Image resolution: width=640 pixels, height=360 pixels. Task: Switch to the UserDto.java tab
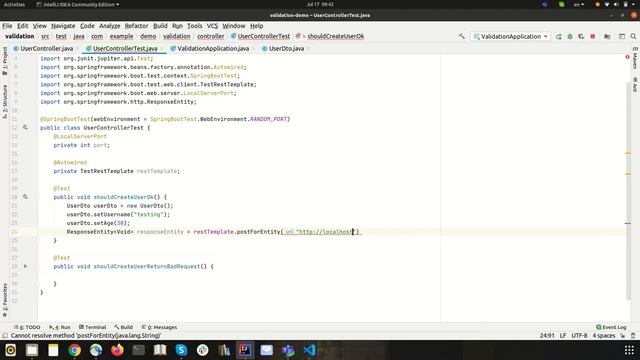point(286,48)
